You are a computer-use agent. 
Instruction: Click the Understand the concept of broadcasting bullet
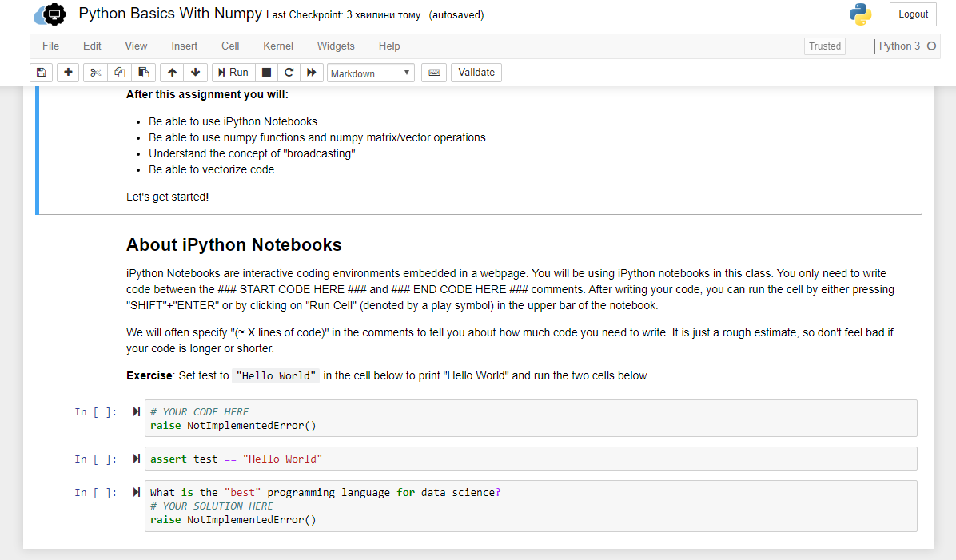point(252,154)
